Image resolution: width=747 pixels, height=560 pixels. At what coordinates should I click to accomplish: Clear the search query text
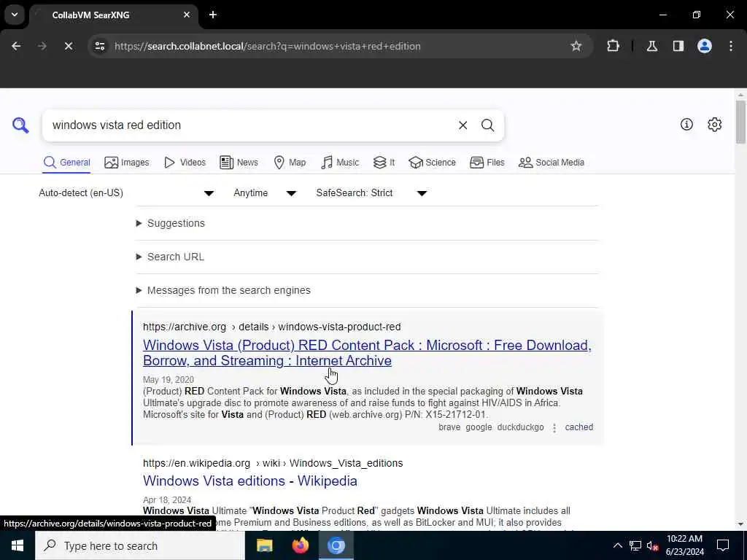point(462,125)
